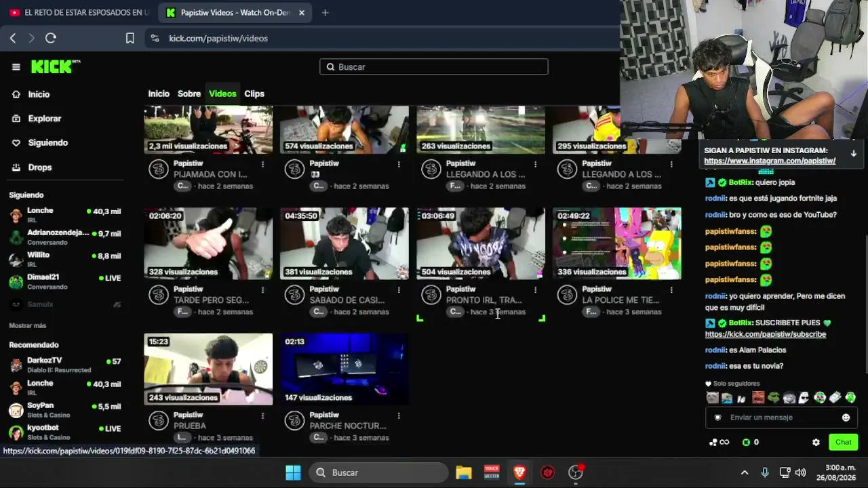Open the Kick sidebar hamburger menu

pyautogui.click(x=16, y=66)
